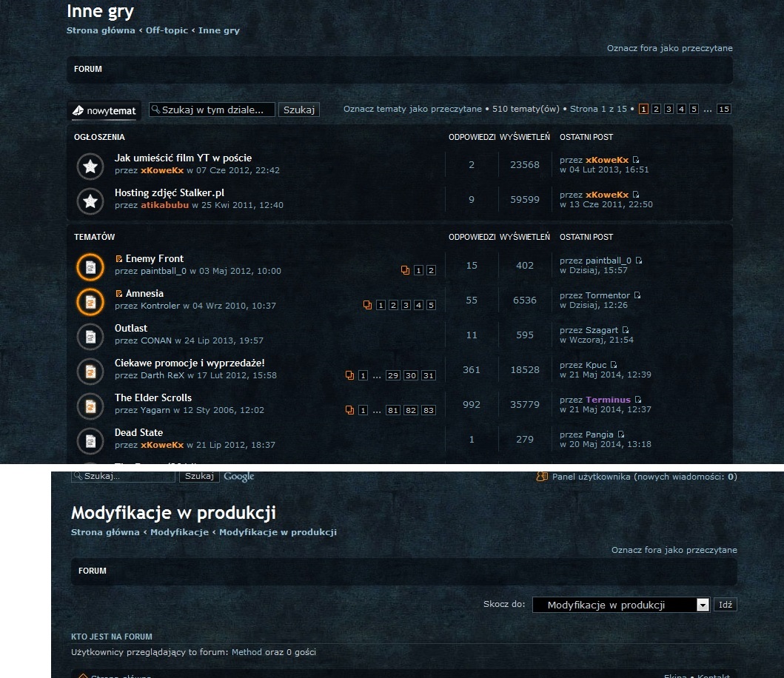Click the Szukaj button in lower top bar
The width and height of the screenshot is (784, 678).
coord(199,476)
